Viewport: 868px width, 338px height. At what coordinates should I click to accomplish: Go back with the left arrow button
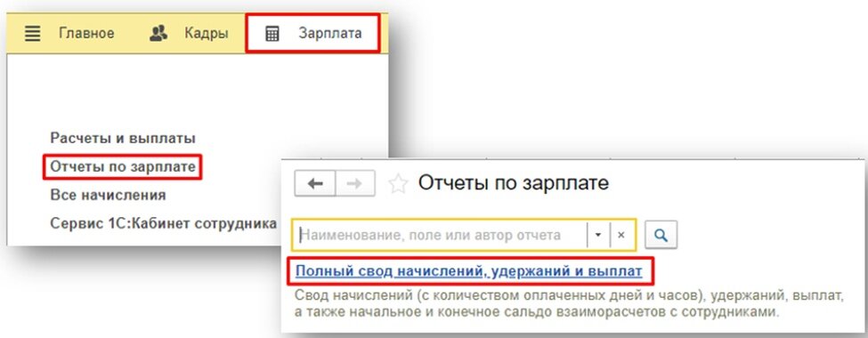point(315,183)
